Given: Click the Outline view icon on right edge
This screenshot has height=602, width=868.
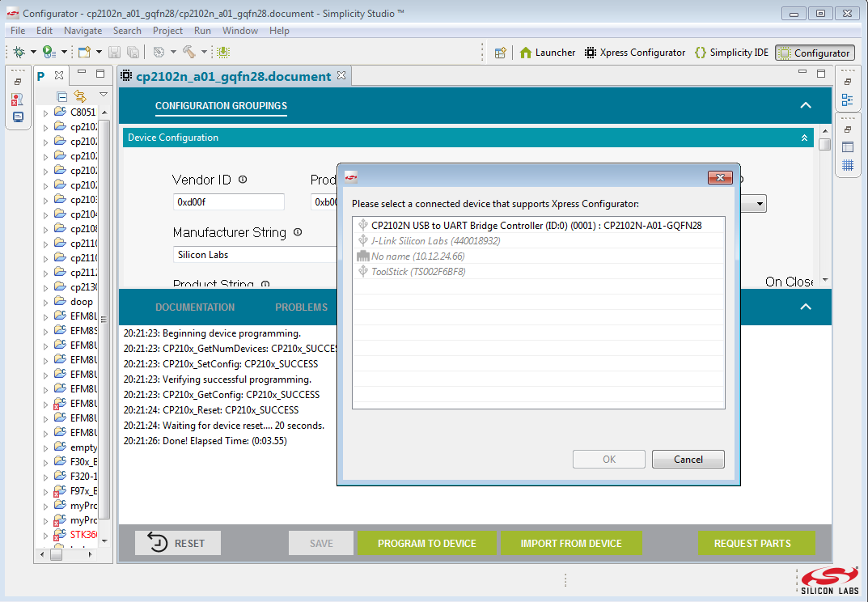Looking at the screenshot, I should [849, 99].
